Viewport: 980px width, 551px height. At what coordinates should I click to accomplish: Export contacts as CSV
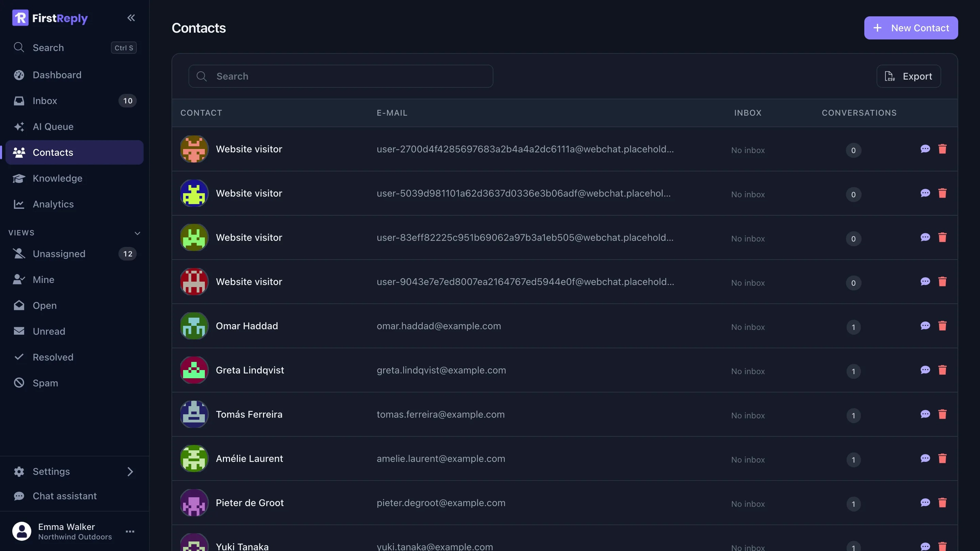(x=909, y=76)
